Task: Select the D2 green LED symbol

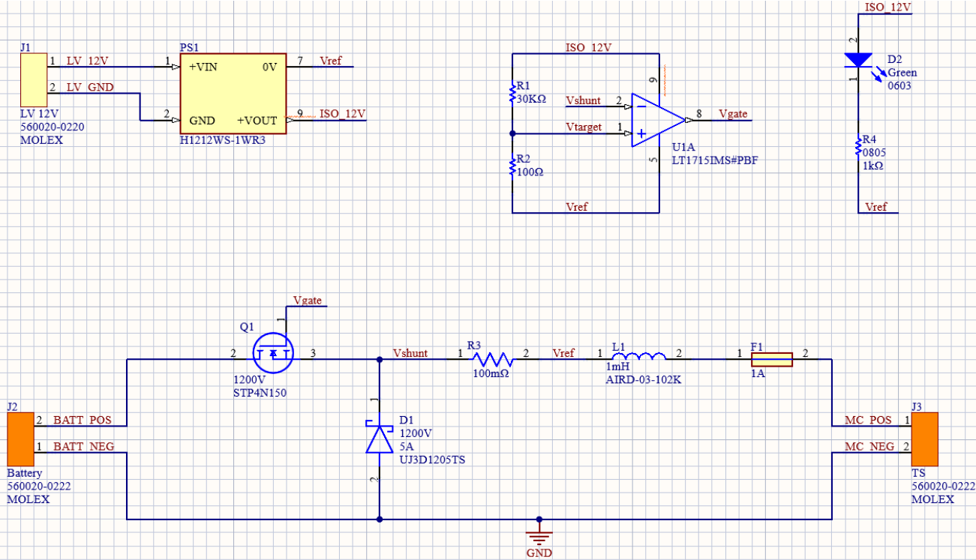Action: click(857, 60)
